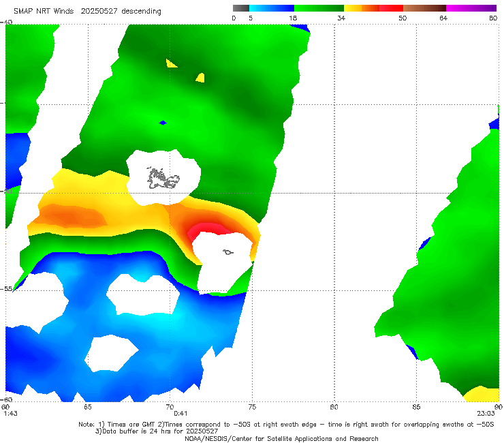Click the NOAA/NESDIS credit line at the bottom

point(281,438)
